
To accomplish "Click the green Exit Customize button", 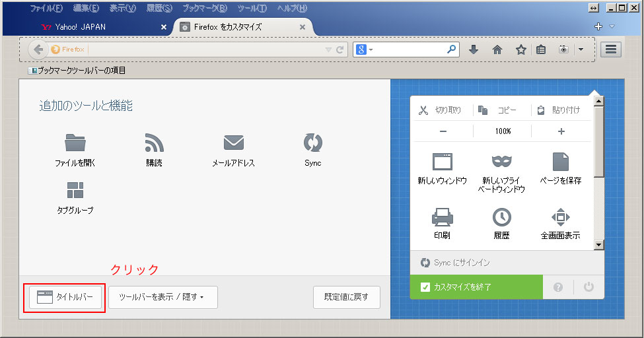I will click(476, 287).
